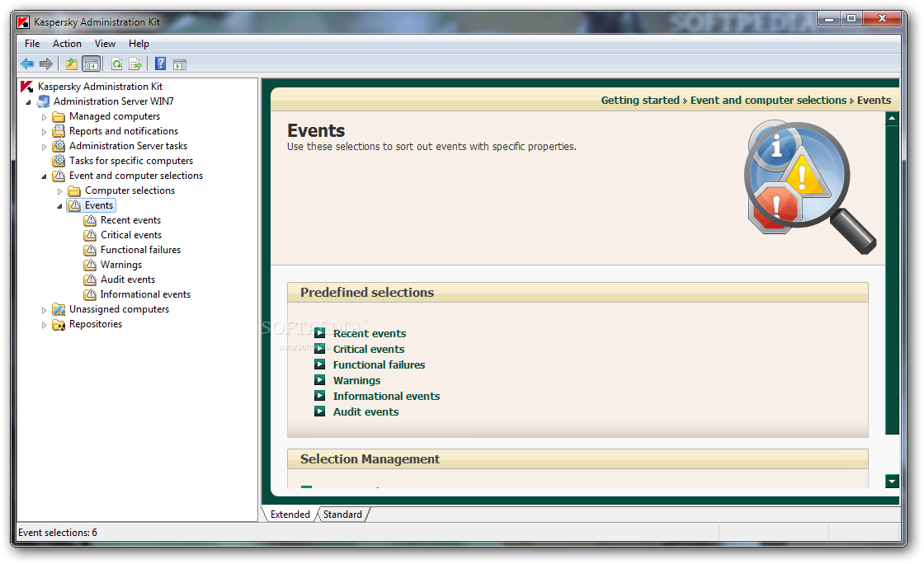Switch to the Extended tab
This screenshot has height=564, width=924.
[290, 515]
